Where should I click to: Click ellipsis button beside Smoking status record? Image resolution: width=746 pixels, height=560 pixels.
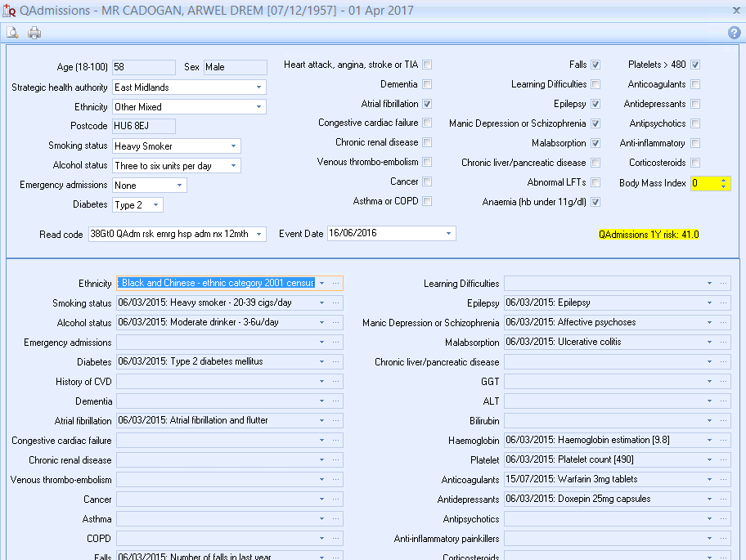(335, 303)
